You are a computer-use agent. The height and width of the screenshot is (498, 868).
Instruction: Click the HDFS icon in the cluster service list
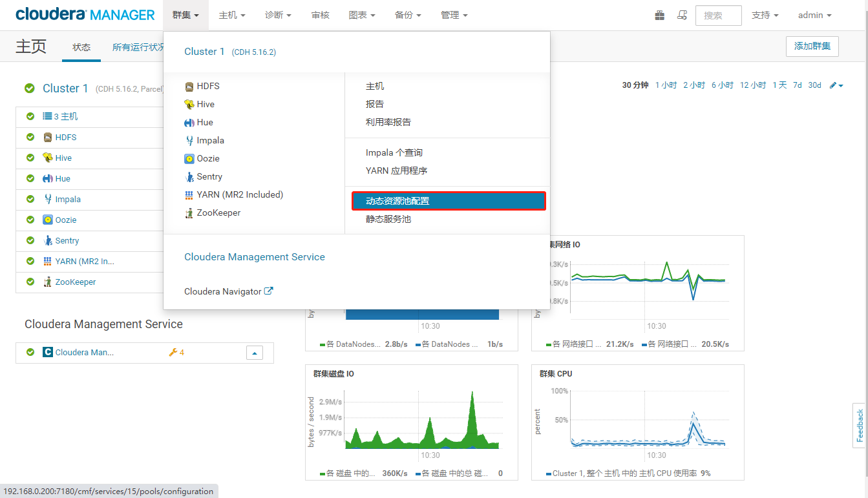48,138
